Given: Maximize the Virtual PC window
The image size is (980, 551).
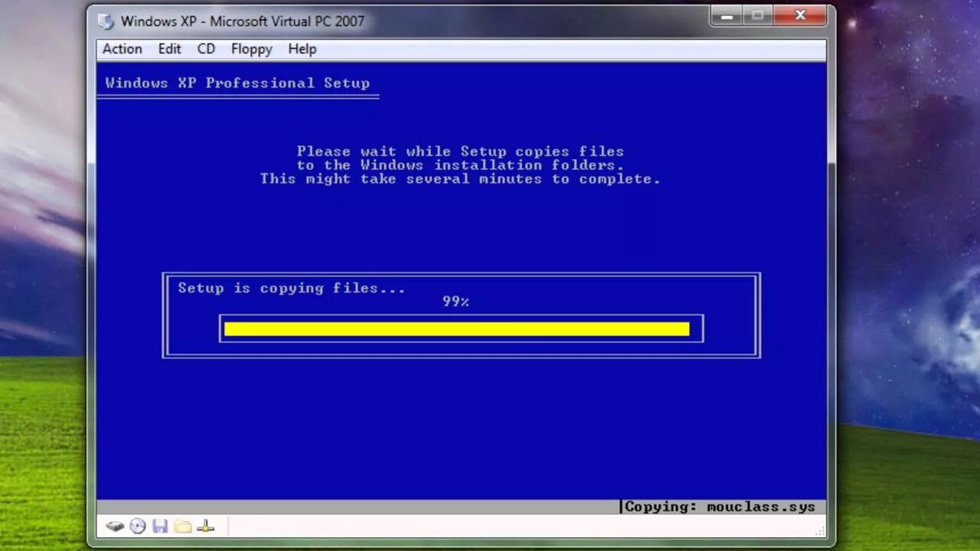Looking at the screenshot, I should click(757, 15).
